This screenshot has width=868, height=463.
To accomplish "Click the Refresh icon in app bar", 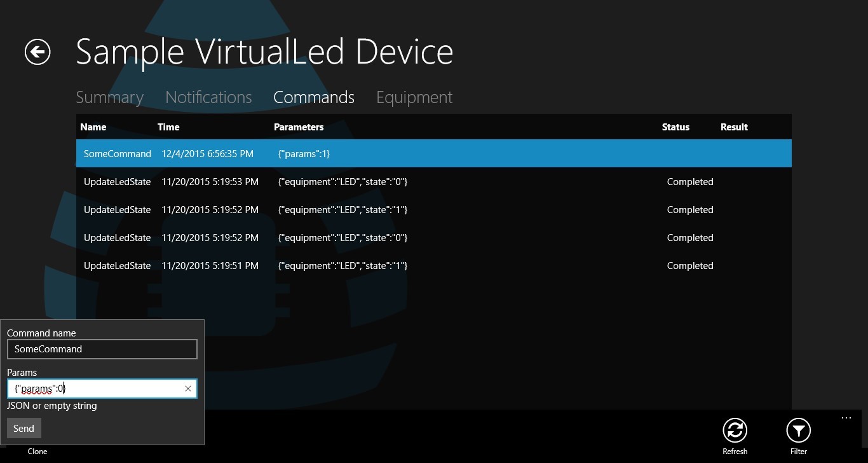I will pos(735,431).
